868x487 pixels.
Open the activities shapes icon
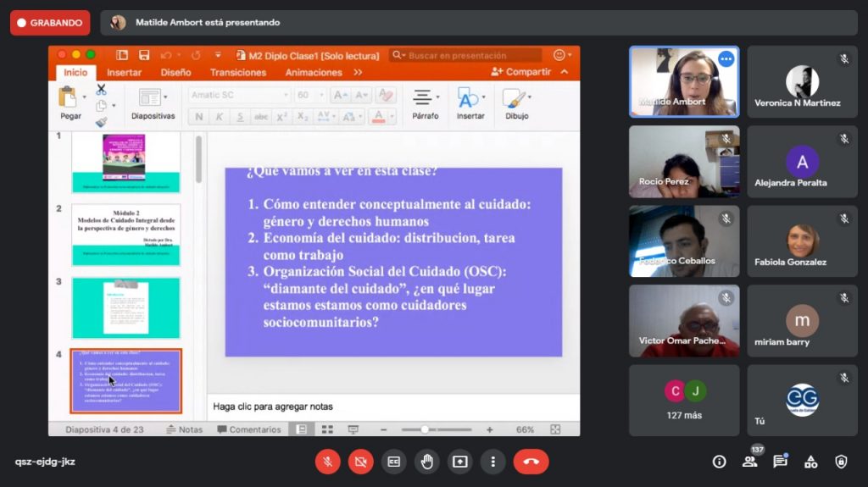pos(810,462)
